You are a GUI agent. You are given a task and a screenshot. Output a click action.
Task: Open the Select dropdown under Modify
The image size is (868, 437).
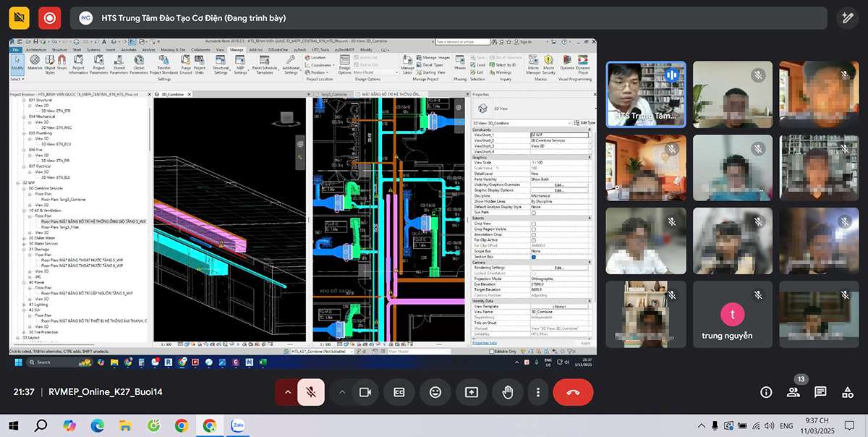pyautogui.click(x=16, y=79)
